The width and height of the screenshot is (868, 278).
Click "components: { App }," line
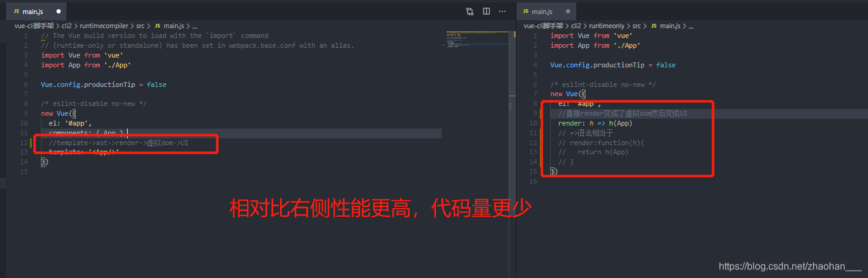click(x=88, y=133)
